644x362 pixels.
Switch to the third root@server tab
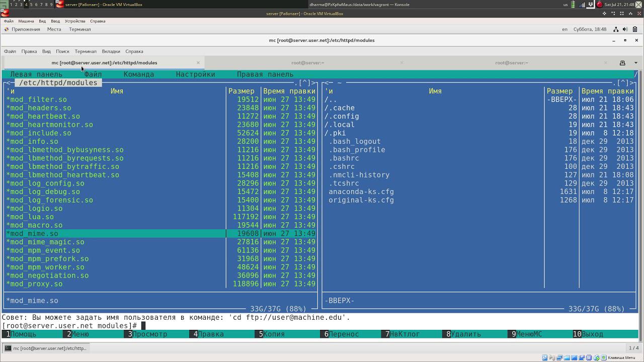(511, 63)
